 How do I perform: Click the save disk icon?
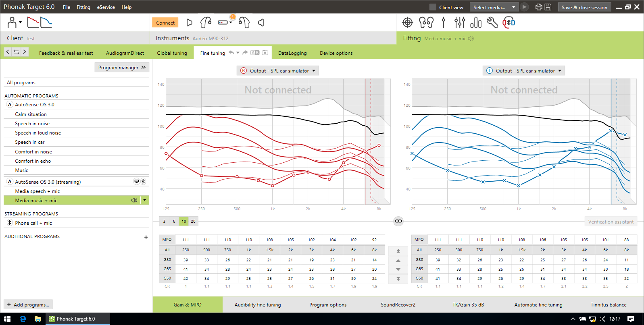(x=548, y=7)
